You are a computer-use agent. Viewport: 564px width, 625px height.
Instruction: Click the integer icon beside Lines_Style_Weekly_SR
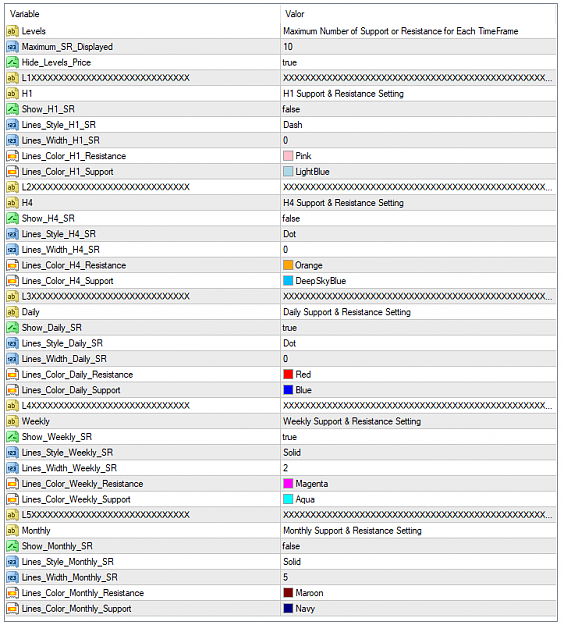(12, 453)
